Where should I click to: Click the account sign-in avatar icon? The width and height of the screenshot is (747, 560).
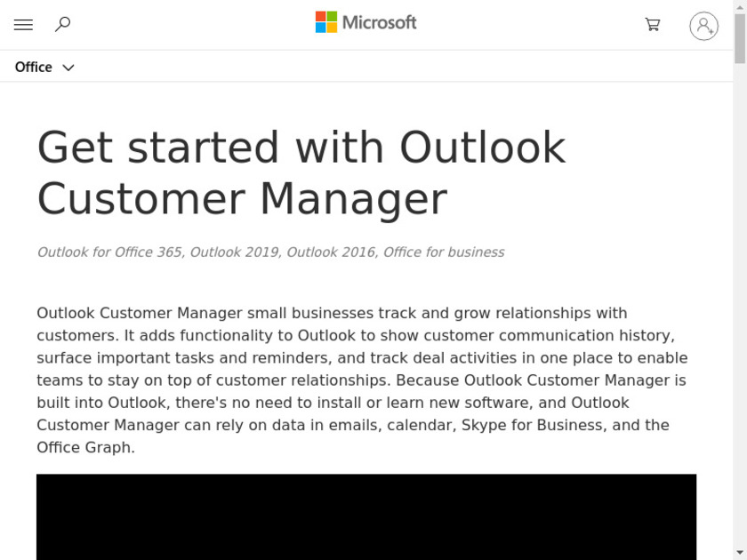coord(703,26)
